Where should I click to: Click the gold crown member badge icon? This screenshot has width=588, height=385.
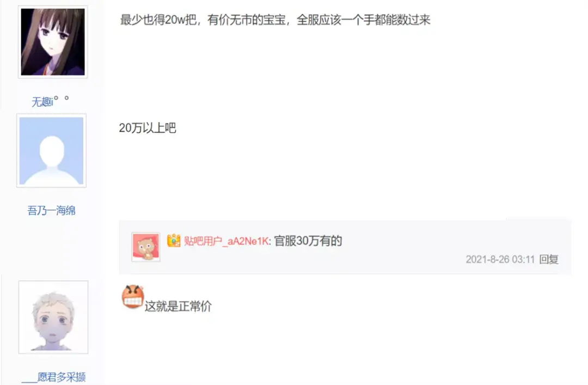tap(174, 241)
